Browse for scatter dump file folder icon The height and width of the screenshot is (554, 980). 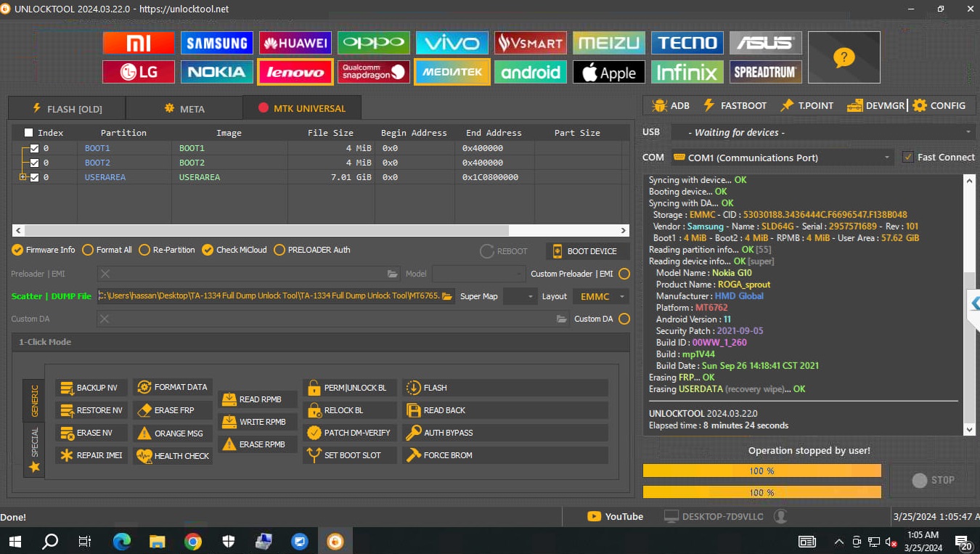[448, 296]
